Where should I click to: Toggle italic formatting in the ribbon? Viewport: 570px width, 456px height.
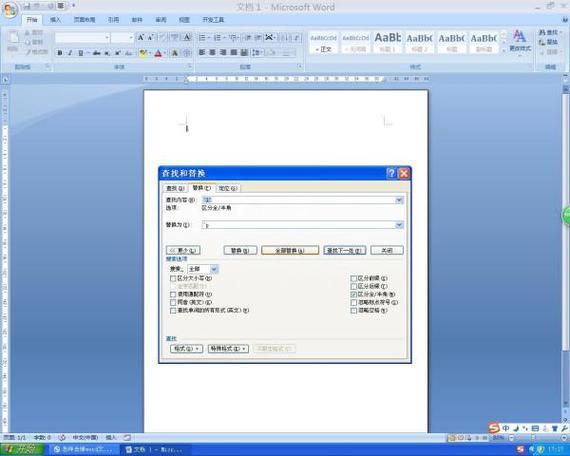[70, 53]
